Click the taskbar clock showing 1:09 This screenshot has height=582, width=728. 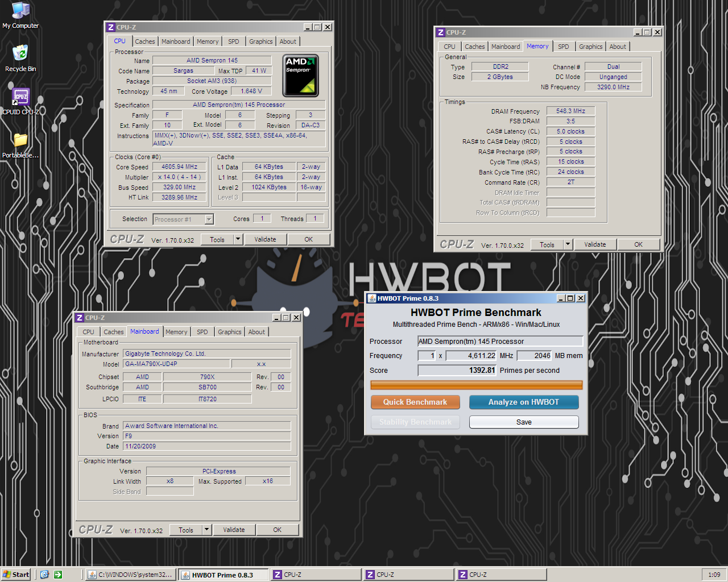714,575
